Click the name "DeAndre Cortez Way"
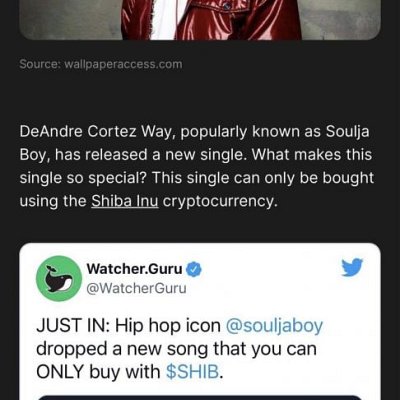Image resolution: width=400 pixels, height=400 pixels. (99, 132)
